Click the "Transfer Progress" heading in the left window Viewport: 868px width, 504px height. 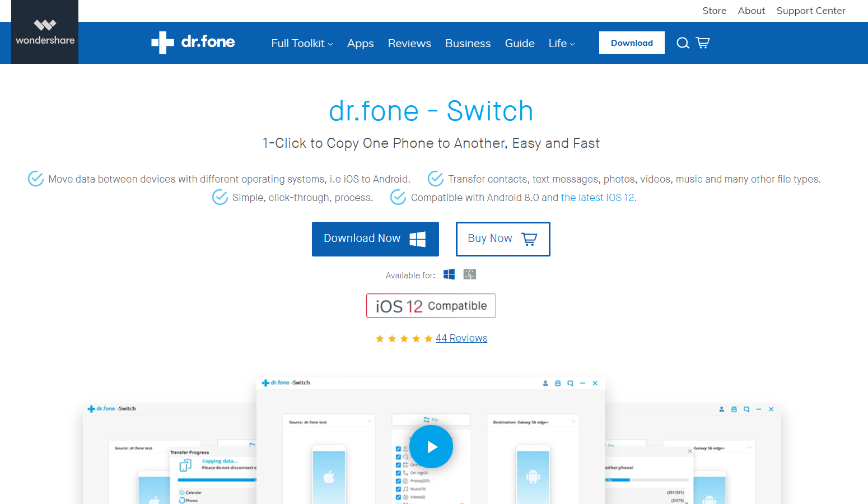pos(189,452)
